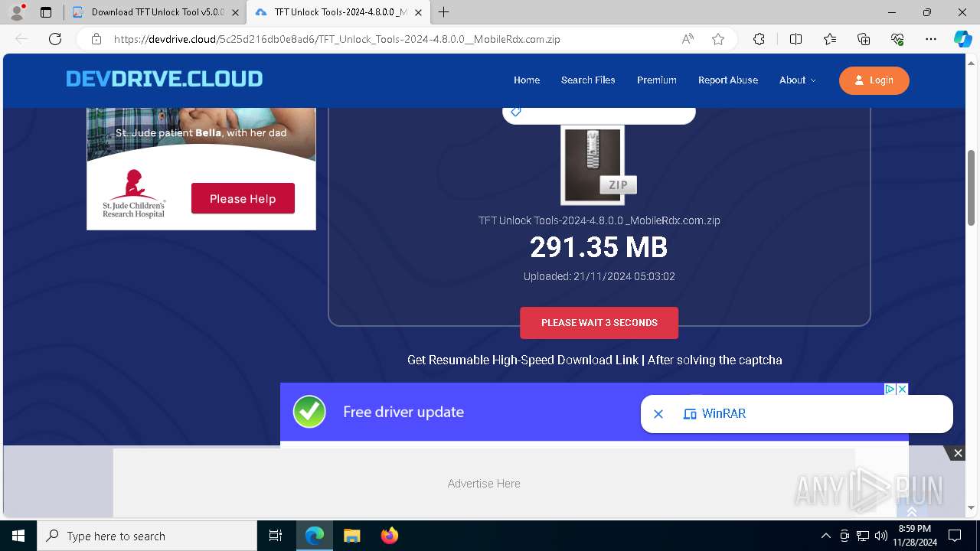Image resolution: width=980 pixels, height=551 pixels.
Task: Click the green checkmark ad icon
Action: 309,412
